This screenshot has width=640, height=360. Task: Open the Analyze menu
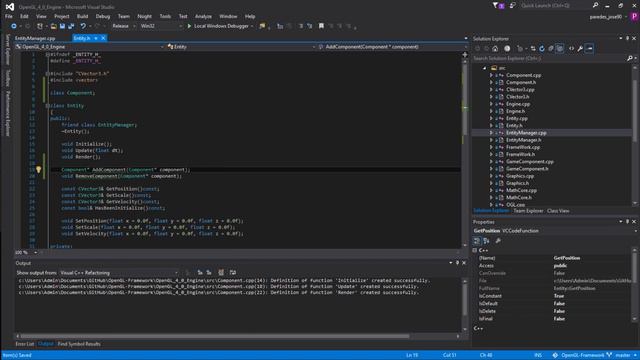pyautogui.click(x=203, y=16)
